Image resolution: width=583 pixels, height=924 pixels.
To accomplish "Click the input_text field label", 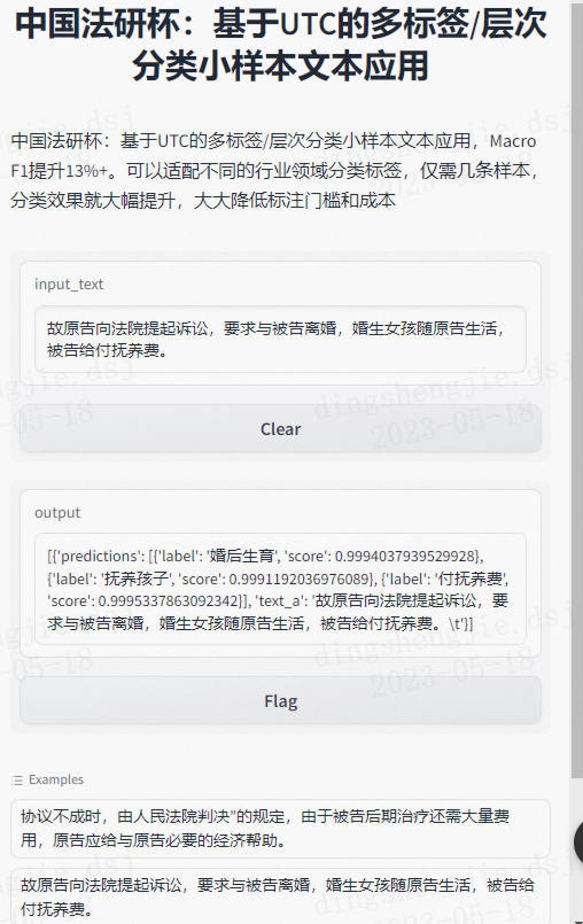I will coord(69,284).
